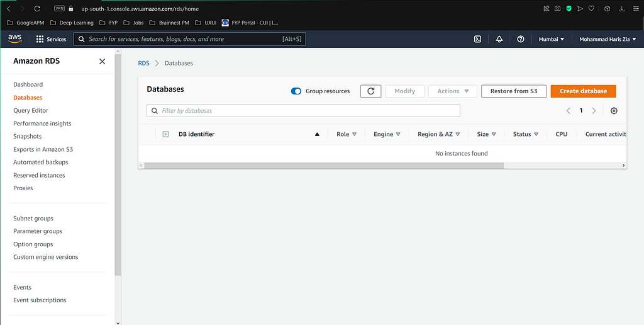The width and height of the screenshot is (644, 325).
Task: Open Automated backups
Action: coord(41,162)
